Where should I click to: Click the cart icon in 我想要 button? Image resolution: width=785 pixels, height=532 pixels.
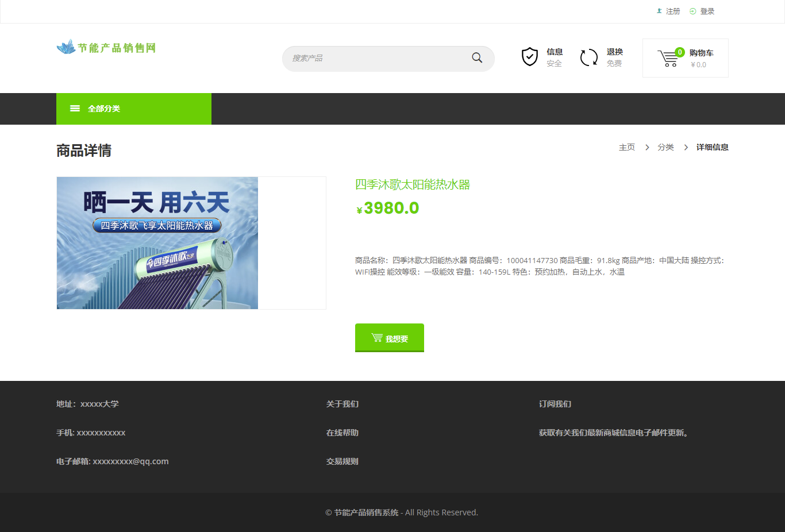click(377, 338)
